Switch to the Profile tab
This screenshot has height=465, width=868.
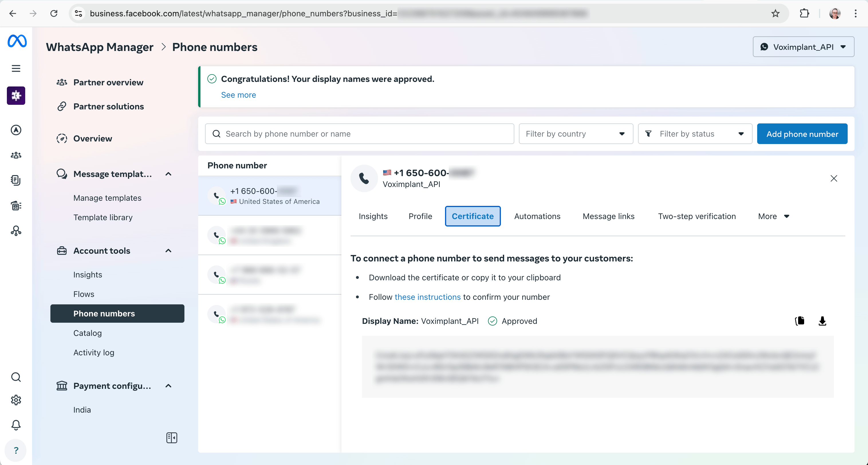pyautogui.click(x=420, y=216)
